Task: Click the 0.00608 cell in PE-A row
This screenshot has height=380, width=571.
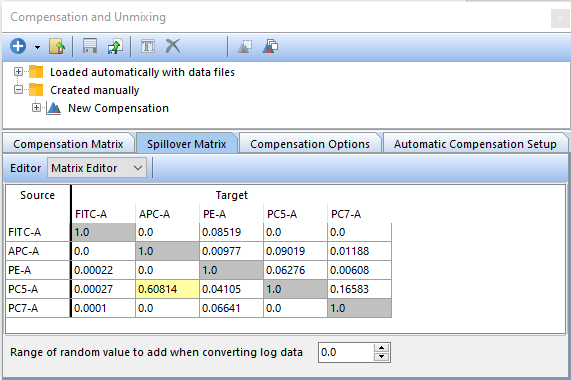Action: [x=359, y=270]
